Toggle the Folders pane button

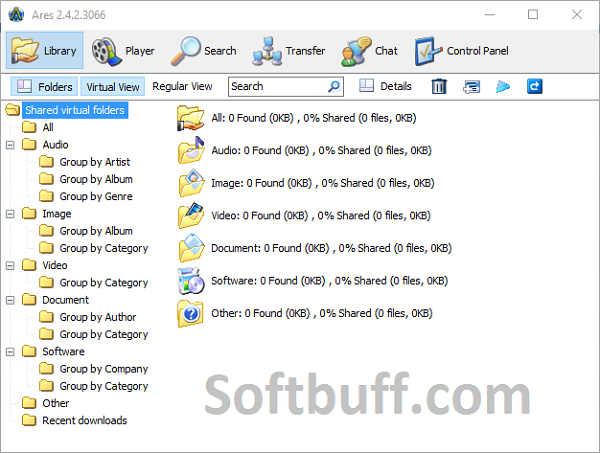(44, 86)
